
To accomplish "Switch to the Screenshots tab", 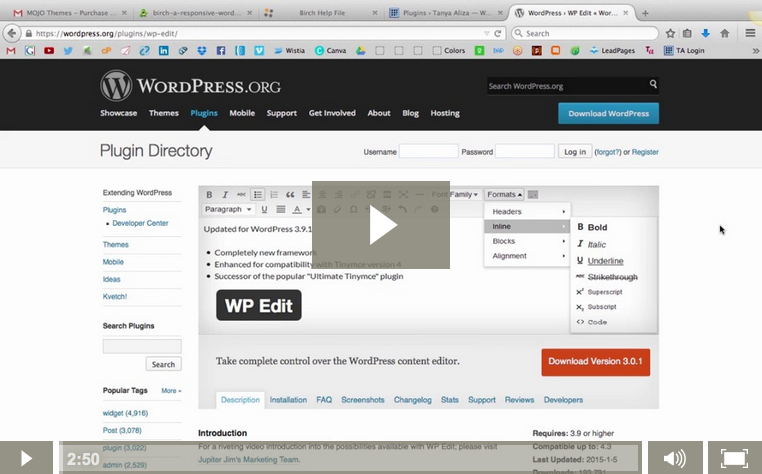I will coord(363,400).
